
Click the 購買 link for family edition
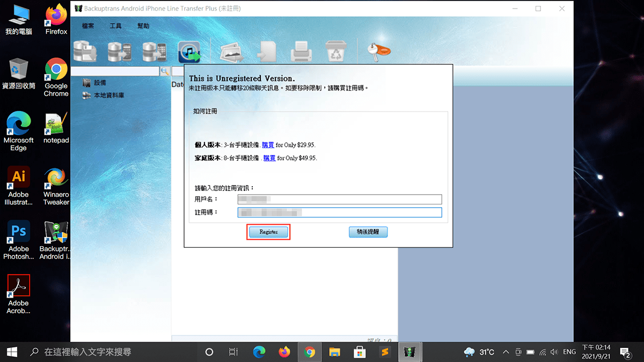pos(269,158)
